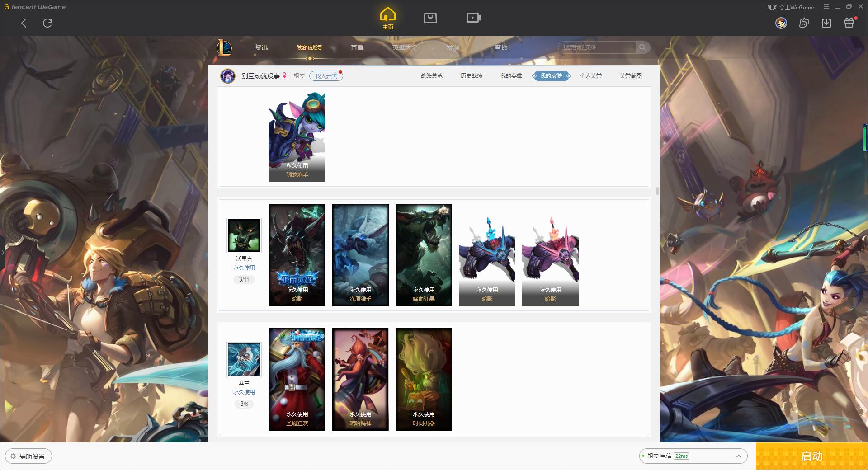Open the gift box icon
The height and width of the screenshot is (470, 868).
pyautogui.click(x=849, y=23)
